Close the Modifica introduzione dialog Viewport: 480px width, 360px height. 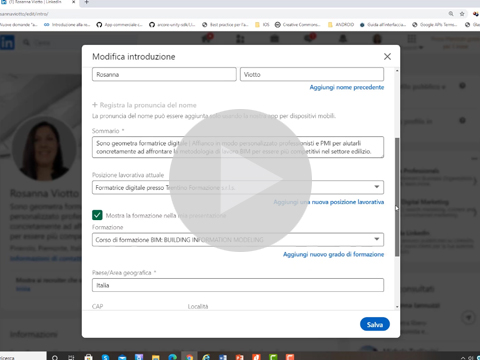pyautogui.click(x=387, y=56)
